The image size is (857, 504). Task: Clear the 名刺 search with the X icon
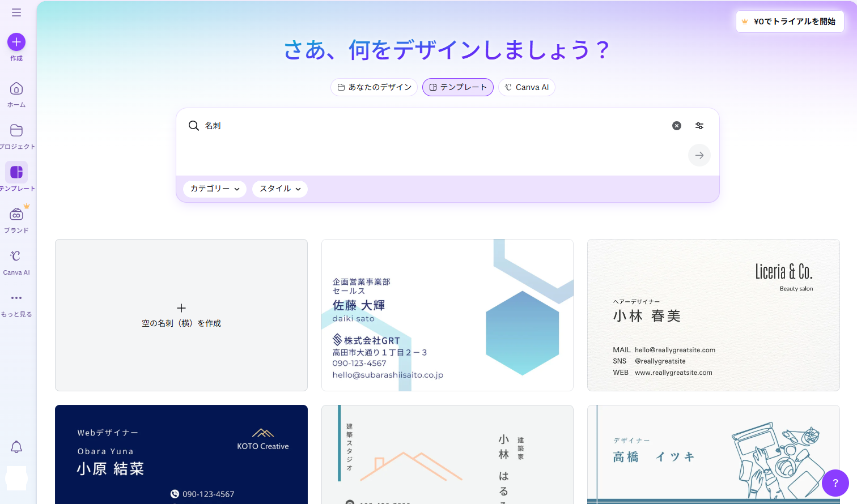click(676, 125)
